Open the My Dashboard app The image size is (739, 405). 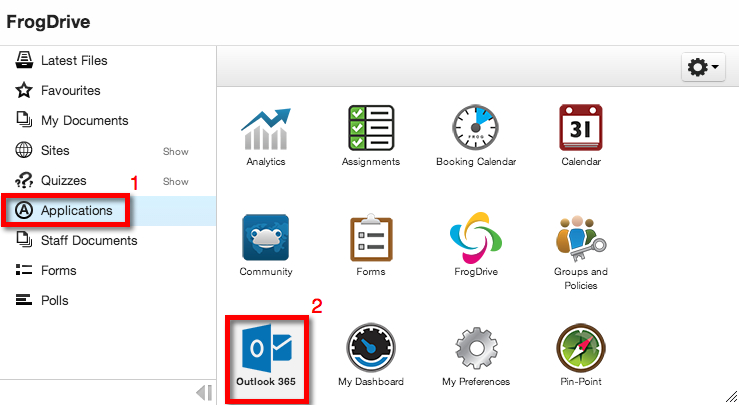click(370, 355)
